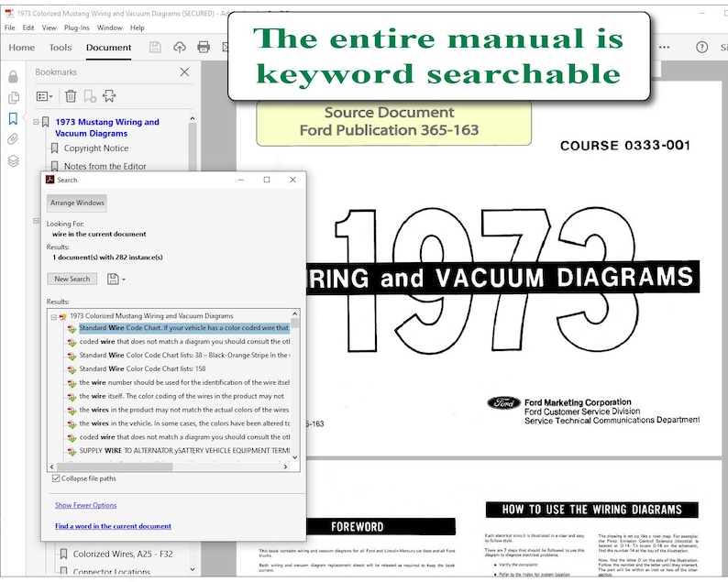Click the add new bookmark icon
Viewport: 728px width, 582px height.
pos(90,96)
